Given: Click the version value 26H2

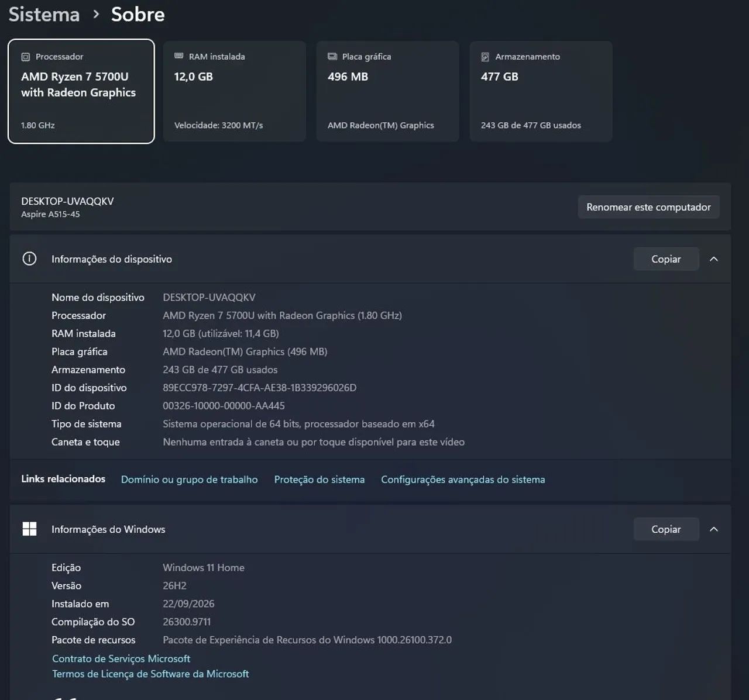Looking at the screenshot, I should 174,586.
